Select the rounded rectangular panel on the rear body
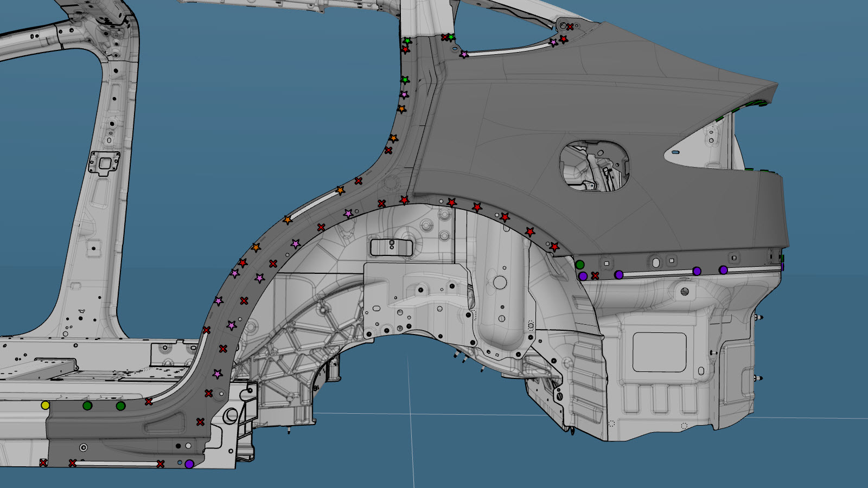 [659, 352]
